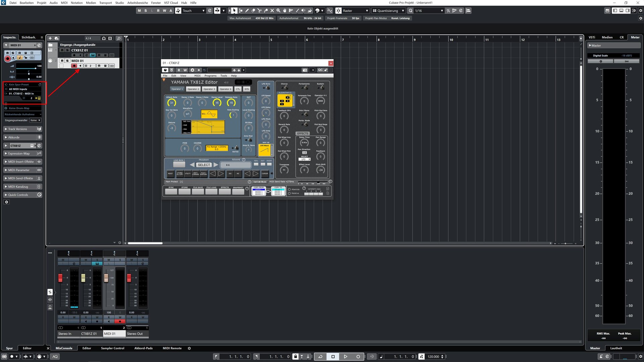Select the Glue tool
The image size is (644, 362).
click(266, 11)
